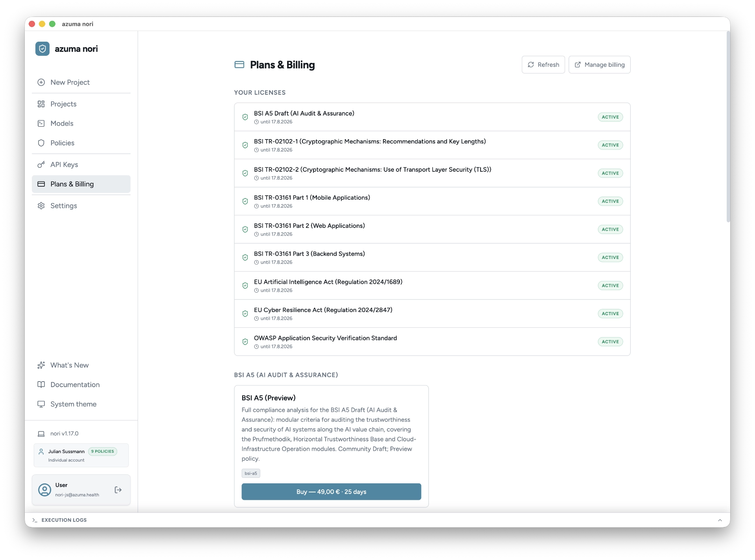The width and height of the screenshot is (755, 560).
Task: Click ACTIVE badge for OWASP Application Security
Action: pos(610,342)
